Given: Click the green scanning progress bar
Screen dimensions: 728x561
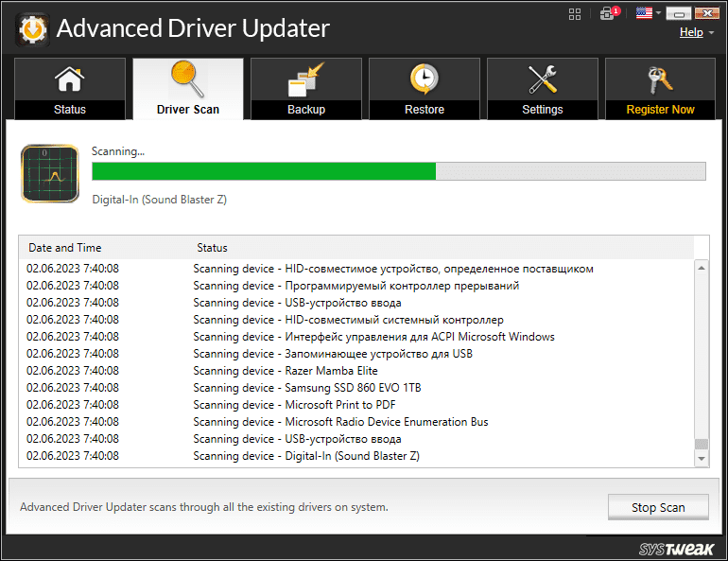Looking at the screenshot, I should point(398,171).
